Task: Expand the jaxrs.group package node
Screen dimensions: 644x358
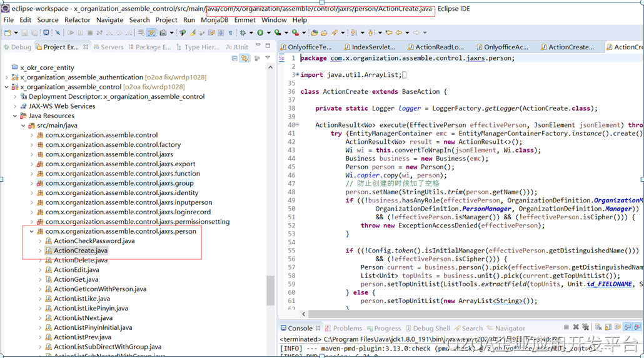Action: point(32,183)
